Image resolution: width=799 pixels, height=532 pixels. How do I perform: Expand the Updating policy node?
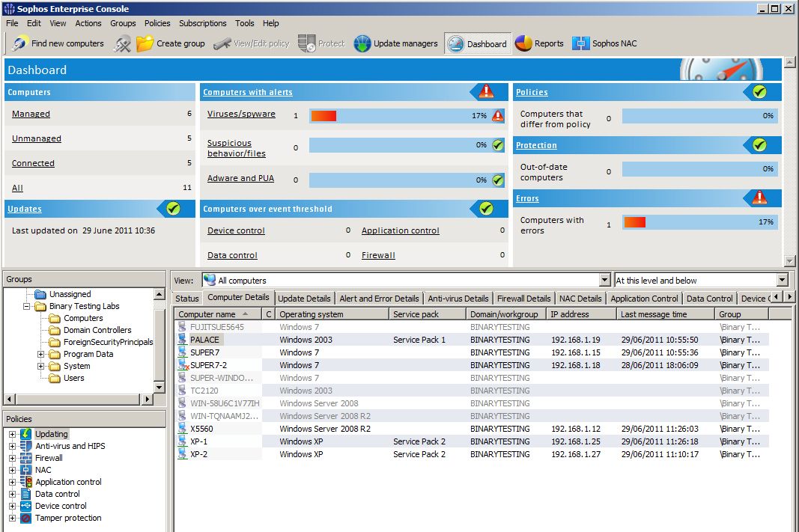(12, 434)
